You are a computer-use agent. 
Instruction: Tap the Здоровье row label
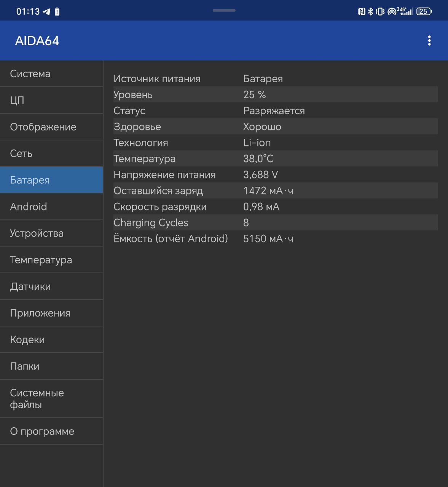137,127
